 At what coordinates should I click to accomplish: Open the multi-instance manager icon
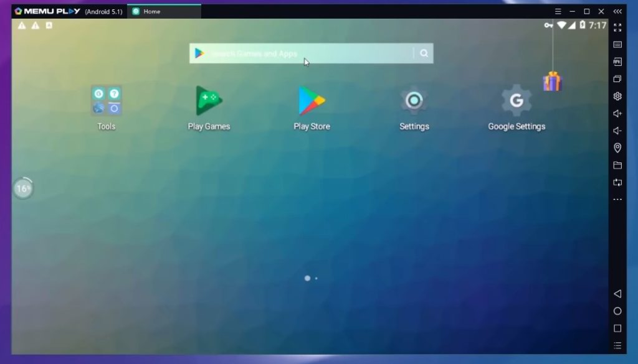click(617, 79)
